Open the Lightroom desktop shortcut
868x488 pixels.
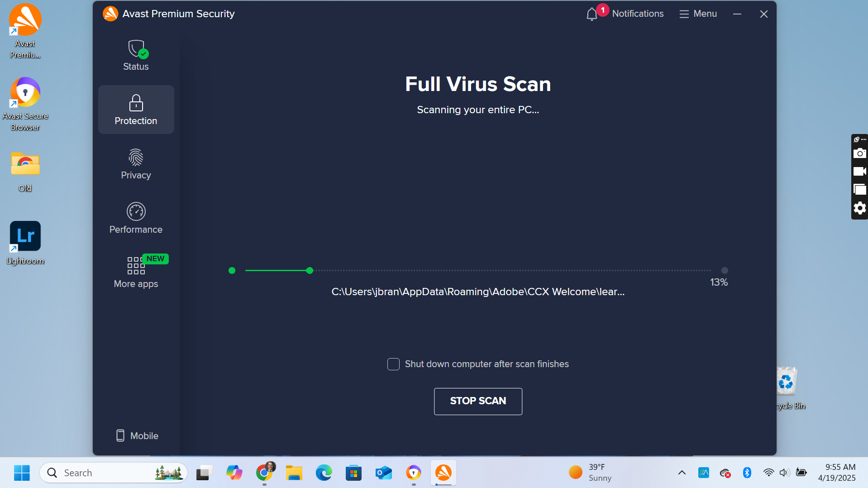pyautogui.click(x=25, y=243)
